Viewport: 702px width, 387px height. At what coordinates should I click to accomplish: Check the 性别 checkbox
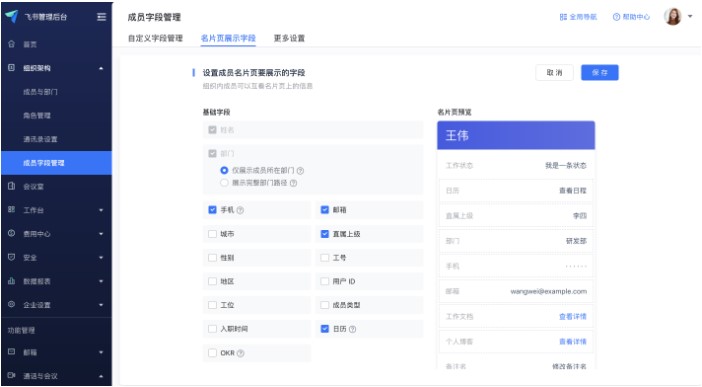pos(212,258)
